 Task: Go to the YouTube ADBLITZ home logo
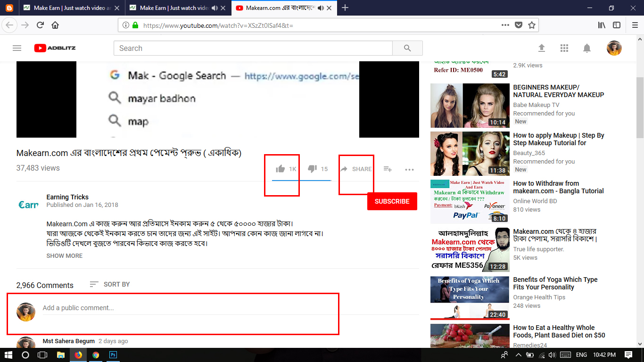pos(55,48)
